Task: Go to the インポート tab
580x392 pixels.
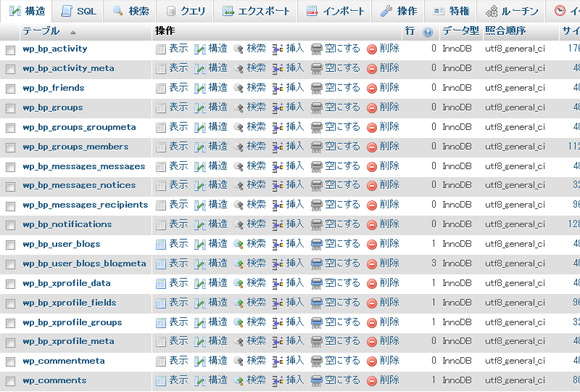Action: point(335,11)
